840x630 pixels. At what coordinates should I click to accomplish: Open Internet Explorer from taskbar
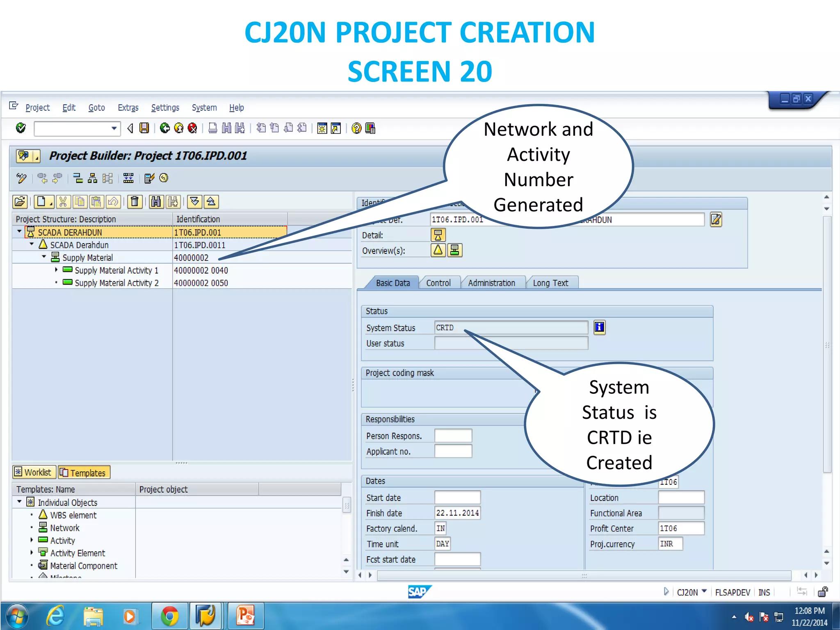pos(56,616)
